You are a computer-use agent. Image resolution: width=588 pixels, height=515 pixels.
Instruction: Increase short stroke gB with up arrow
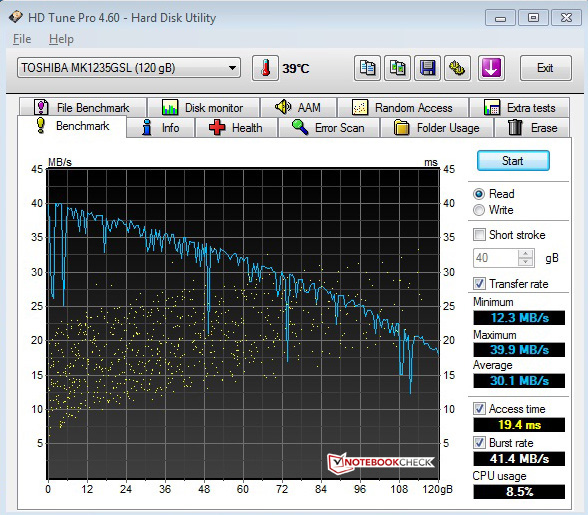pos(525,253)
